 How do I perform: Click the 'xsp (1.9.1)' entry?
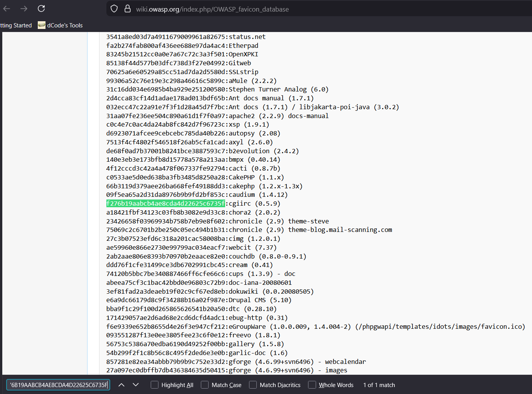249,125
